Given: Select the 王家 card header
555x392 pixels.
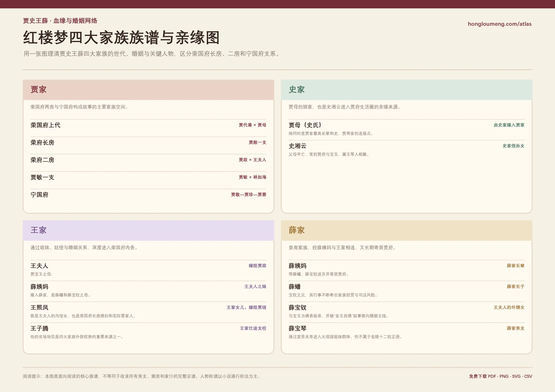Looking at the screenshot, I should pyautogui.click(x=148, y=230).
